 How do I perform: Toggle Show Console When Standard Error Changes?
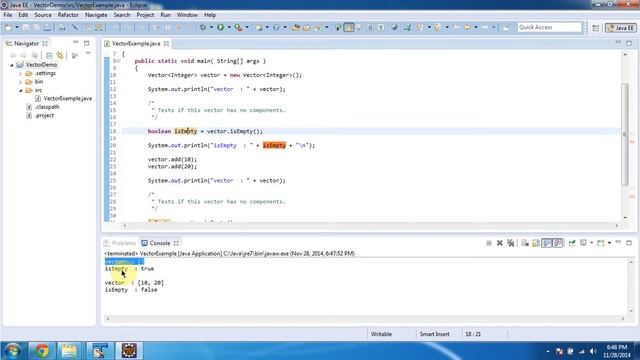(558, 243)
